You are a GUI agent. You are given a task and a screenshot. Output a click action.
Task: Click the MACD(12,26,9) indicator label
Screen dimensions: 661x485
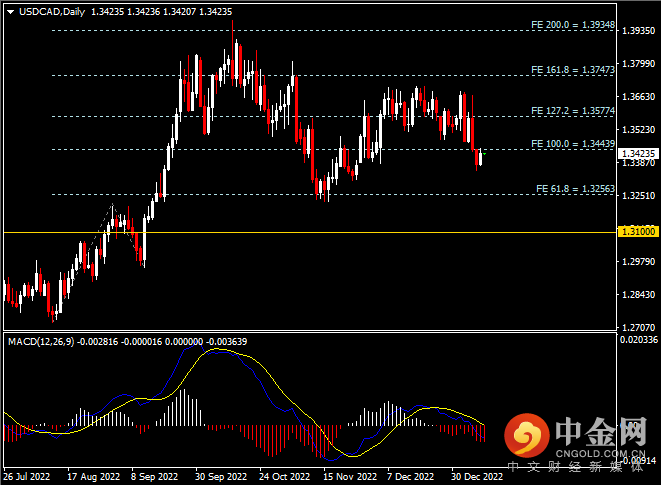click(x=40, y=342)
